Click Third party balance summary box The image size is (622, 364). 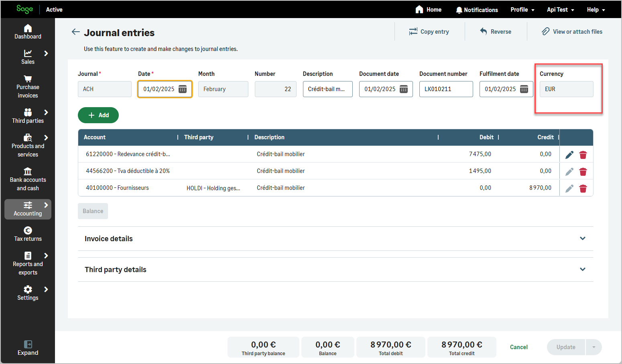pos(263,347)
